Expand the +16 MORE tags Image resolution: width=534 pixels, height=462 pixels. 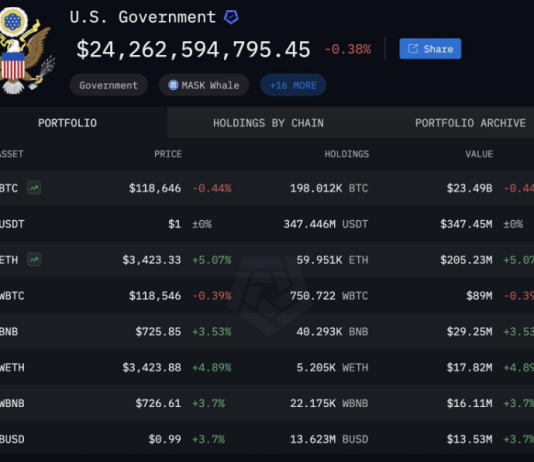click(293, 85)
